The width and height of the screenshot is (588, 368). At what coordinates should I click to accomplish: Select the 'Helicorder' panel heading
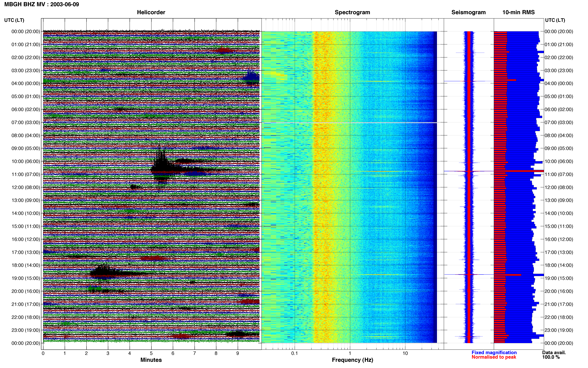(x=151, y=12)
